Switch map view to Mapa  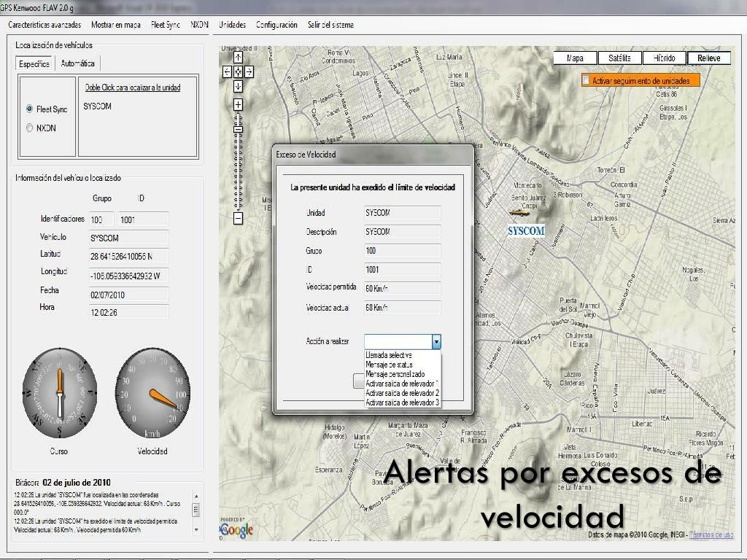pyautogui.click(x=575, y=58)
